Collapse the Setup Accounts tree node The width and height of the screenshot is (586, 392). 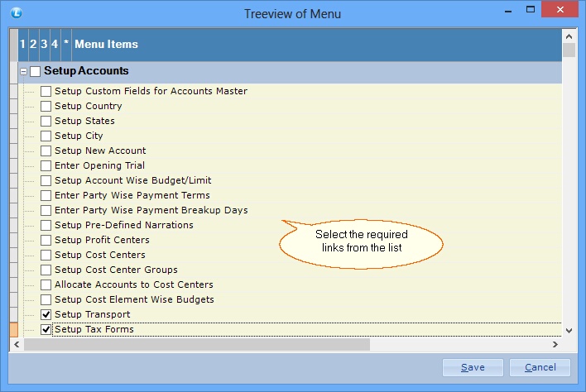pos(23,72)
